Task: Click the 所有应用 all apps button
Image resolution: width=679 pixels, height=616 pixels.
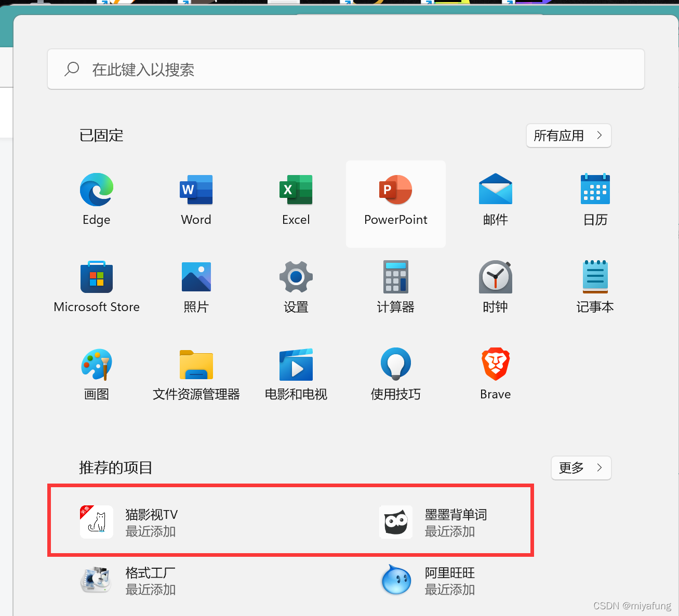Action: click(x=569, y=136)
